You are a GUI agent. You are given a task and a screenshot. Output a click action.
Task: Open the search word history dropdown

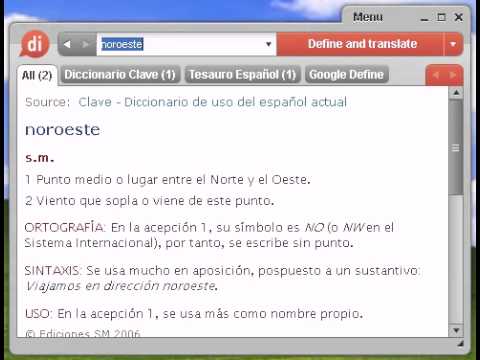pyautogui.click(x=268, y=44)
